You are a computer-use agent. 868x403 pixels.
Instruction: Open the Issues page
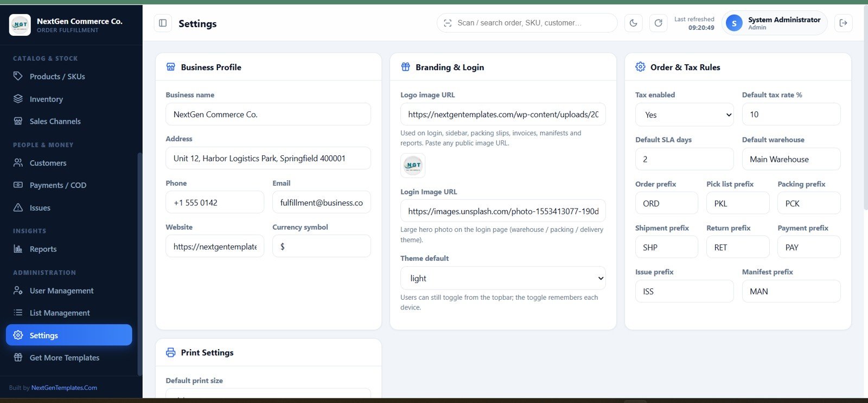tap(69, 207)
